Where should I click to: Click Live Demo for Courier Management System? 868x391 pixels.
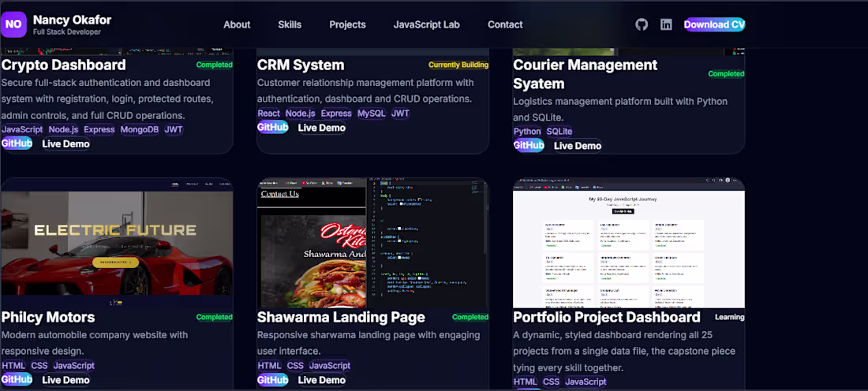[578, 146]
